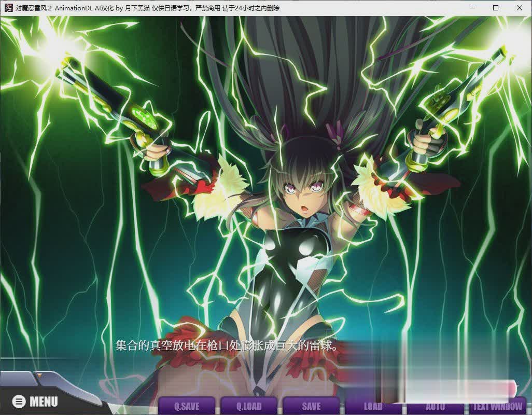Screen dimensions: 532x415
Task: Toggle AUTO text advance mode
Action: pos(435,406)
